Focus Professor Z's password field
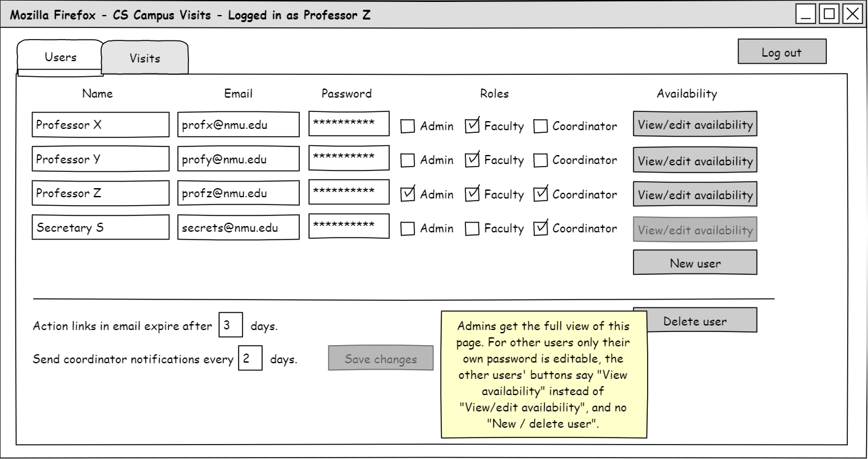 click(x=349, y=193)
